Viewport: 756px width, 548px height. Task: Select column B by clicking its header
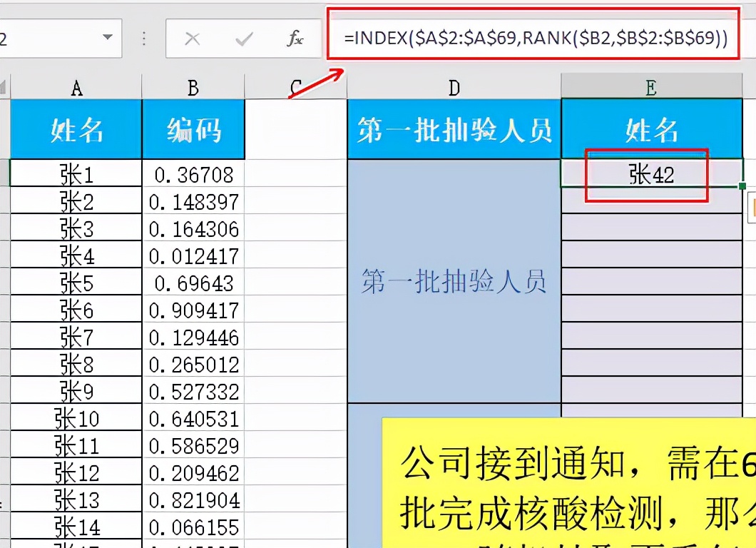pos(191,87)
